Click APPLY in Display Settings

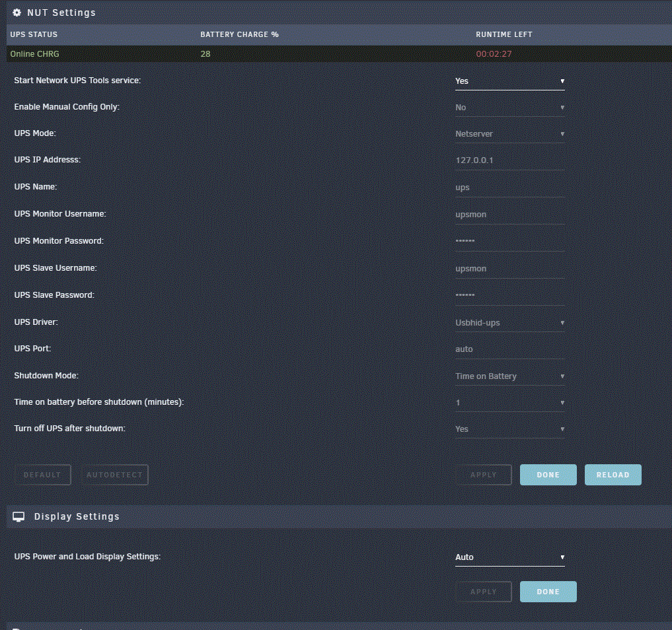click(484, 592)
